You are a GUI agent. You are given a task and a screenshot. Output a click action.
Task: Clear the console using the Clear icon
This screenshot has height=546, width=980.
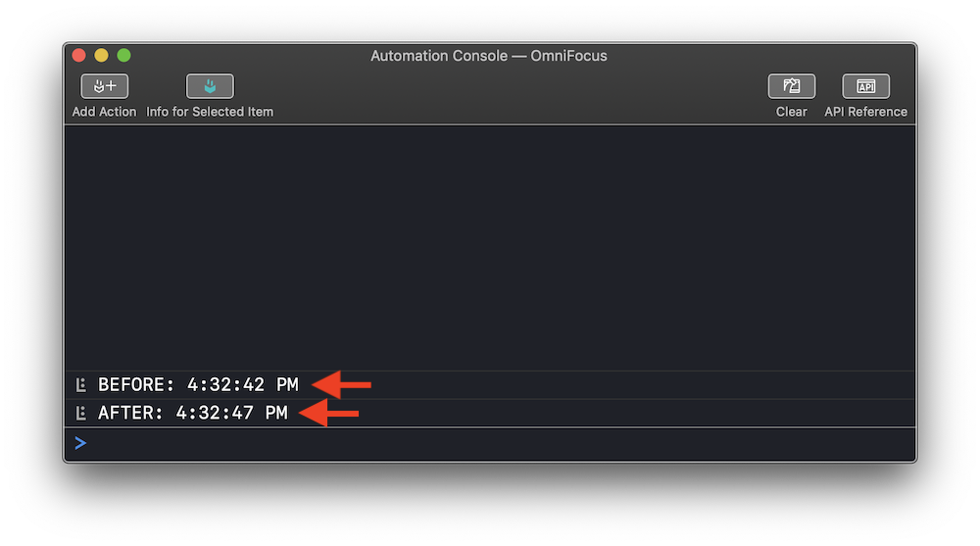[791, 86]
